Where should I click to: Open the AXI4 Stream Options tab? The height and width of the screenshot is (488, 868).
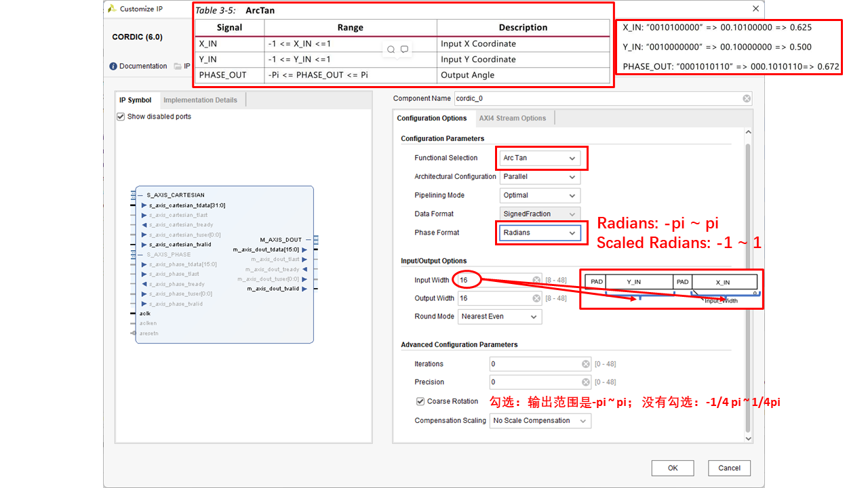[514, 117]
